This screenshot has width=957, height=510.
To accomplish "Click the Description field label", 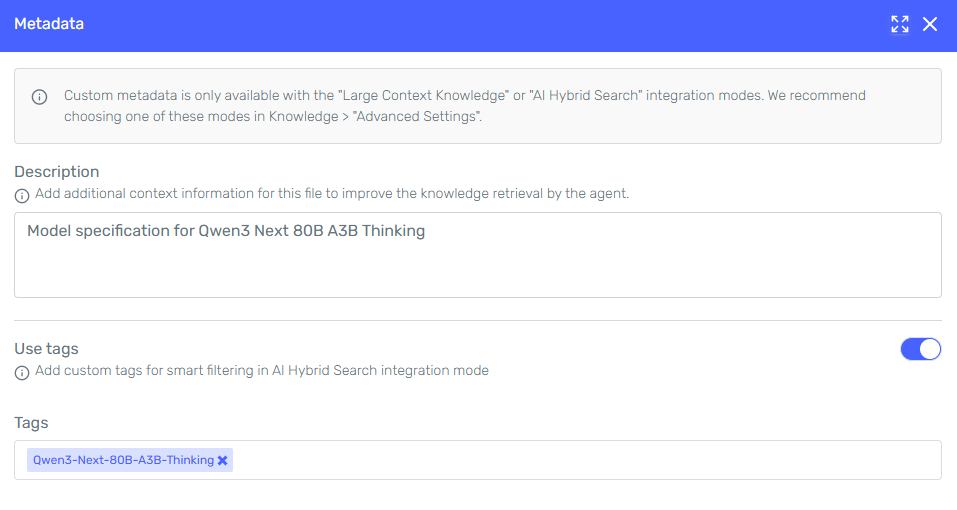I will point(57,172).
